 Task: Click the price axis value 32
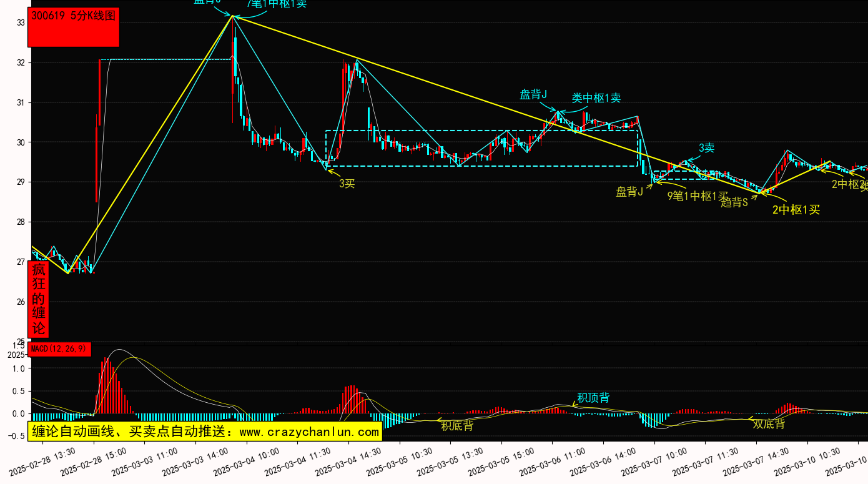point(20,63)
